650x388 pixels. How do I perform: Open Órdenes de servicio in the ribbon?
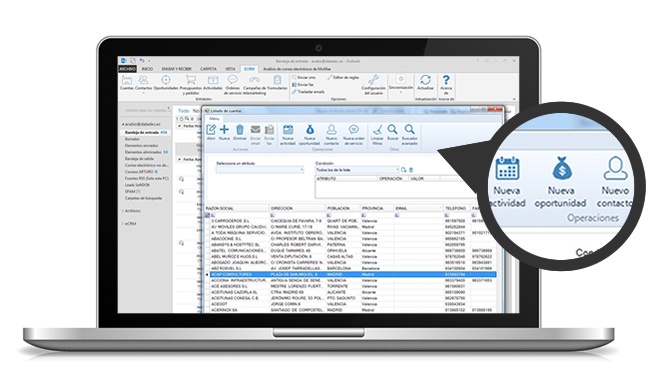(233, 85)
